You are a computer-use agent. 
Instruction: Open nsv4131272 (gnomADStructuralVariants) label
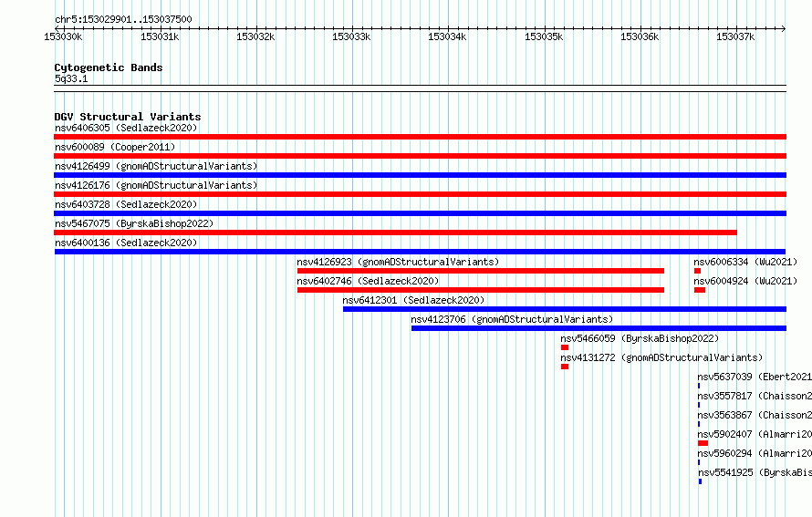pyautogui.click(x=661, y=357)
